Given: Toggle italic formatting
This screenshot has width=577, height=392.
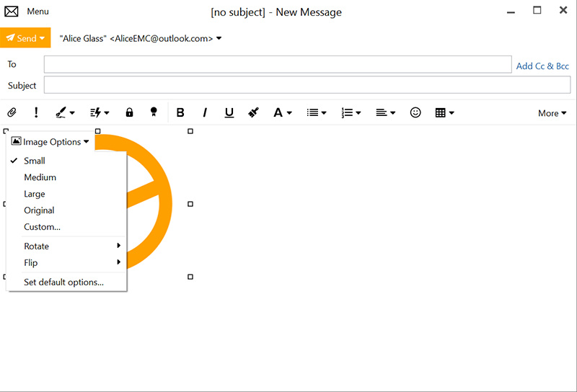Looking at the screenshot, I should click(x=205, y=112).
